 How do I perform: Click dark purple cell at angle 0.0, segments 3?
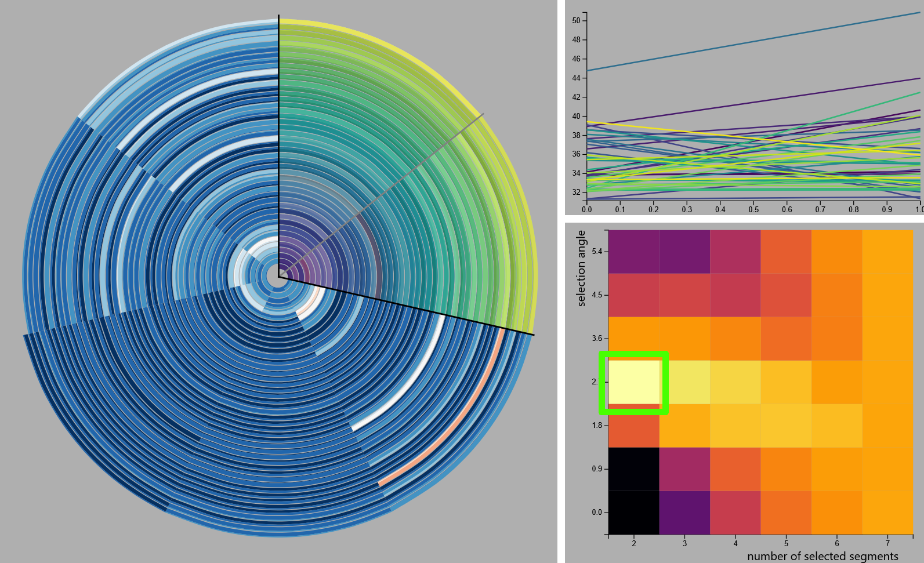(684, 513)
